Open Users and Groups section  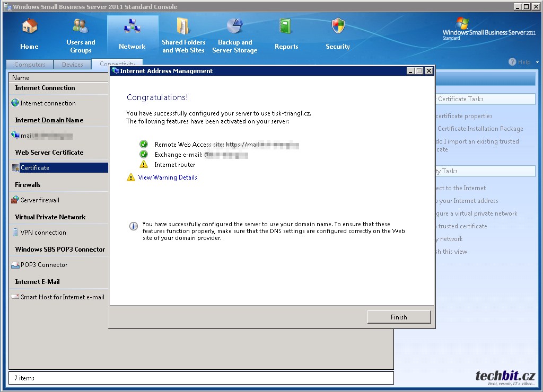[81, 26]
